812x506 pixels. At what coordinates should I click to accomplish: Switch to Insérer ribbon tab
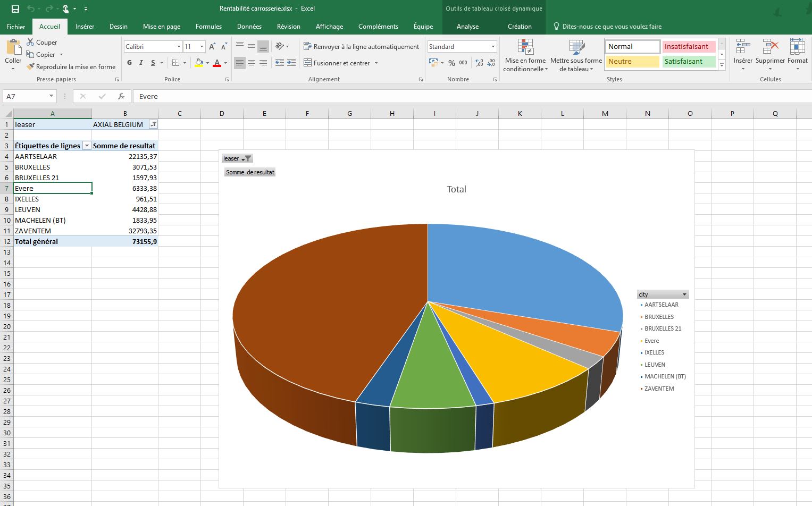[x=85, y=27]
